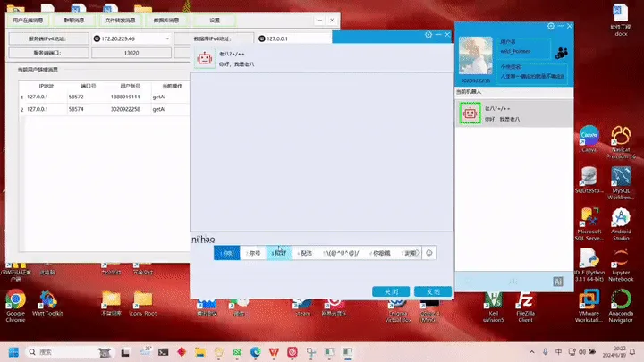Open the emoji face in IME candidate bar
Screen dimensions: 644x362
point(428,253)
